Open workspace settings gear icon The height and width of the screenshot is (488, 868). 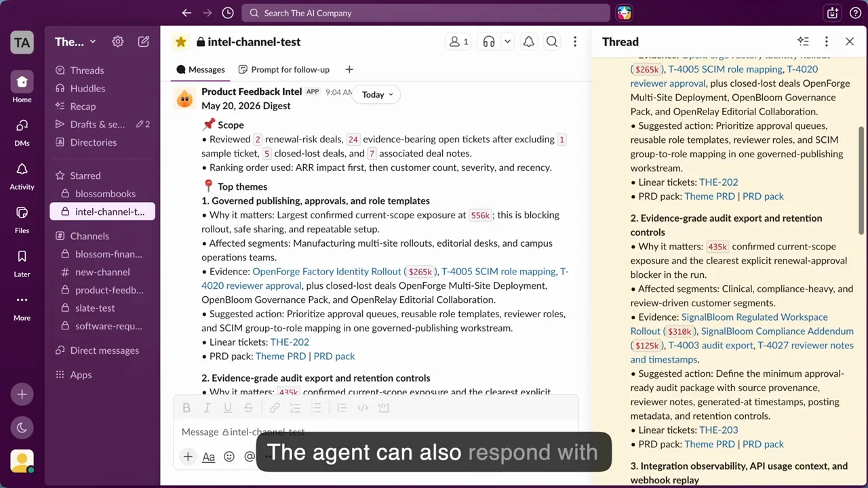(118, 41)
